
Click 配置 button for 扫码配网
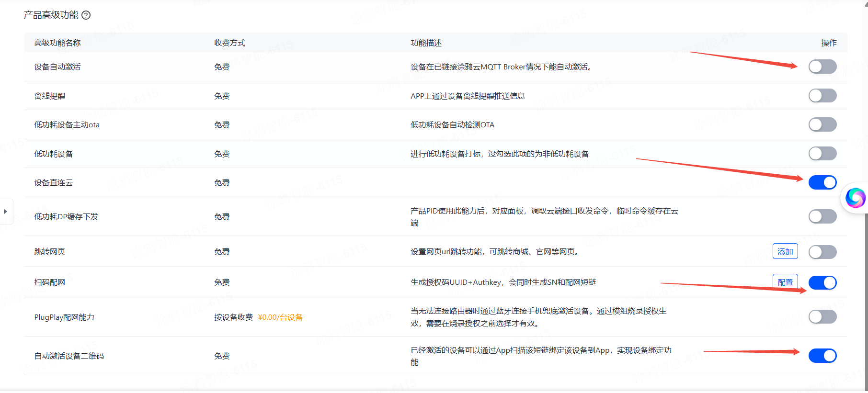[785, 282]
